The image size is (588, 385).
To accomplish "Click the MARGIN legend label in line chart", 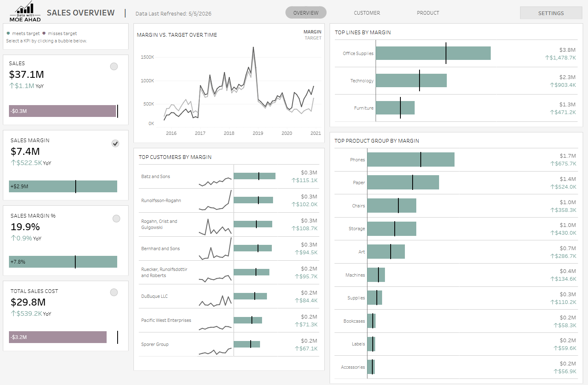I will (x=313, y=32).
